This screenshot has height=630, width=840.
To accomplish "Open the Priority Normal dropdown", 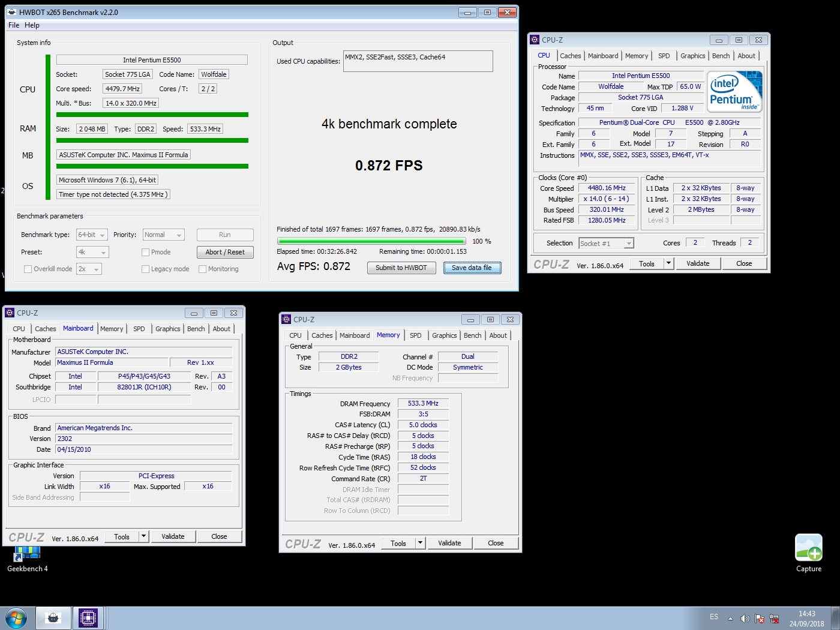I will [x=163, y=235].
